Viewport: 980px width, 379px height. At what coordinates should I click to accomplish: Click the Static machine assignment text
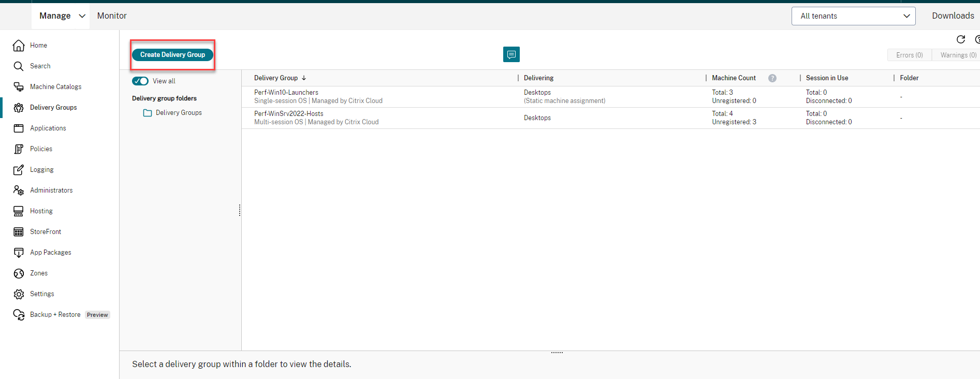565,101
